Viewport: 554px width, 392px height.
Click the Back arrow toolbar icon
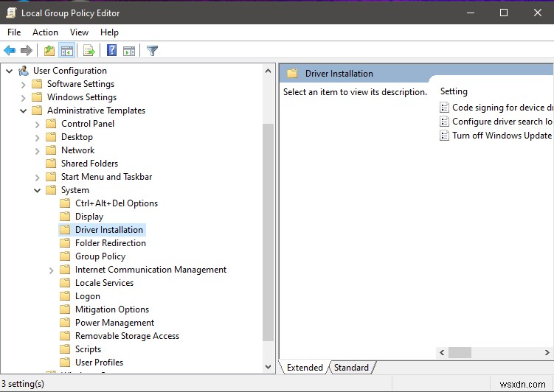point(10,51)
